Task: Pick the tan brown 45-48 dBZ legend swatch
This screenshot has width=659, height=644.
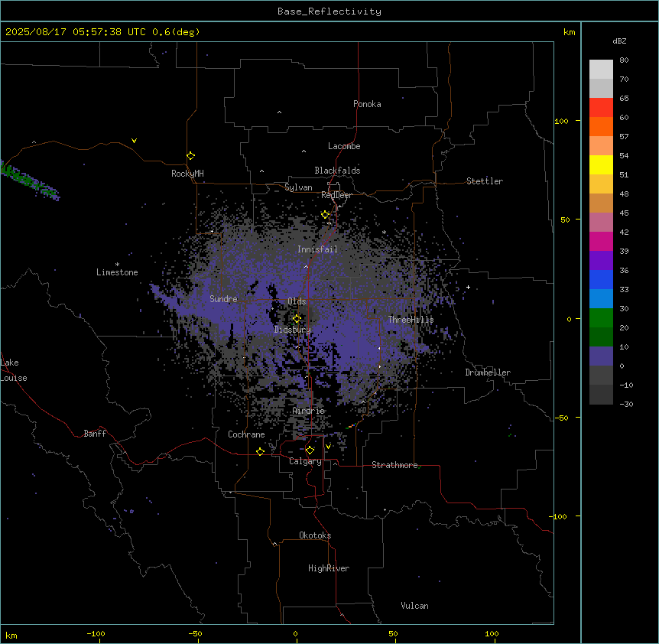Action: 601,203
